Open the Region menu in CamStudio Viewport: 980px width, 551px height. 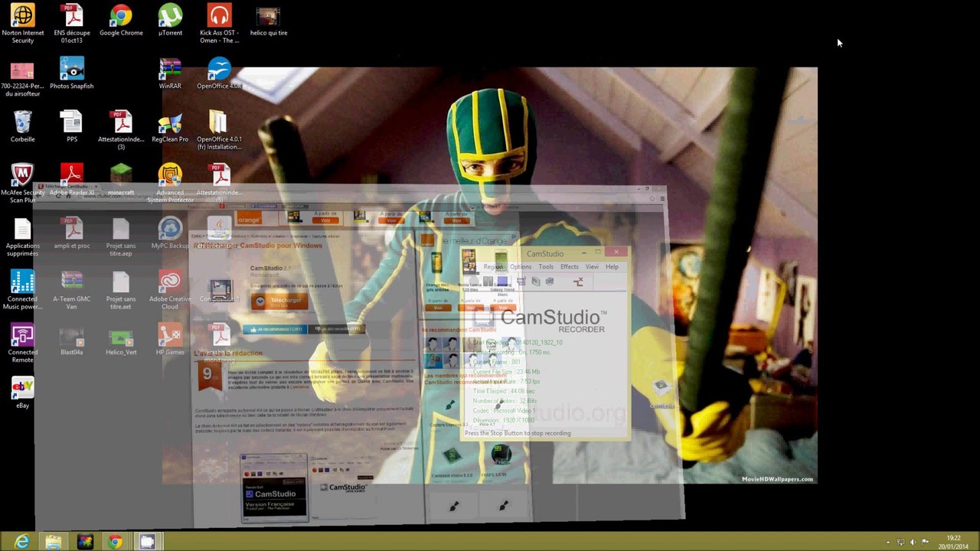point(493,267)
